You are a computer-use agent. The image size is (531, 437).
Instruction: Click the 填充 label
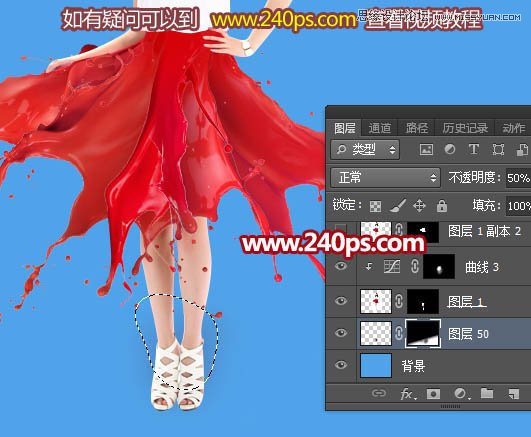486,205
